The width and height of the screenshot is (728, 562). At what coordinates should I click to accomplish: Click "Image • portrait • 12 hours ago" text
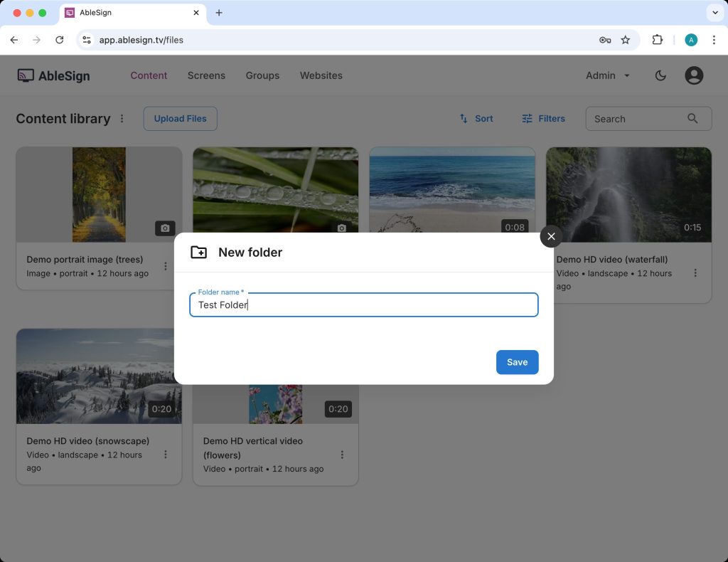pyautogui.click(x=87, y=273)
